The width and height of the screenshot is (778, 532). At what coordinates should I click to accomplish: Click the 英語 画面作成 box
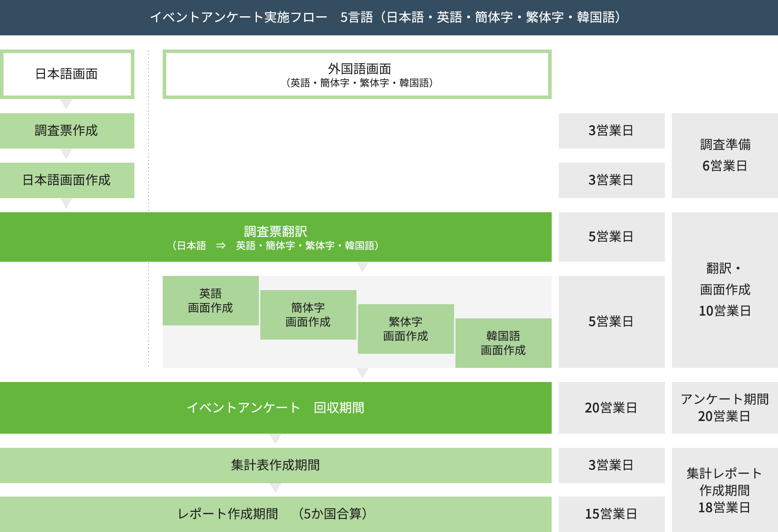pyautogui.click(x=210, y=300)
